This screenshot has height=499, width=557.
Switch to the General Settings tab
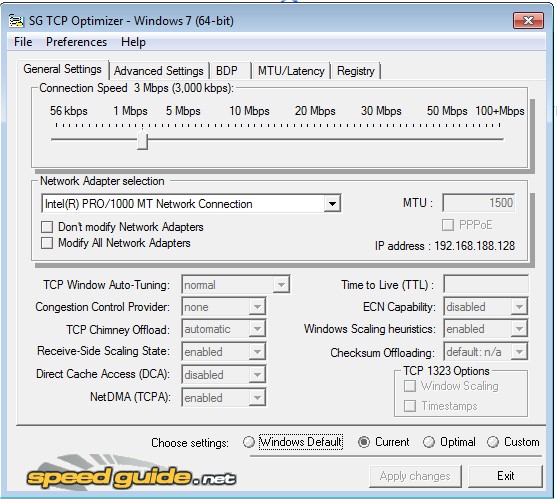63,69
